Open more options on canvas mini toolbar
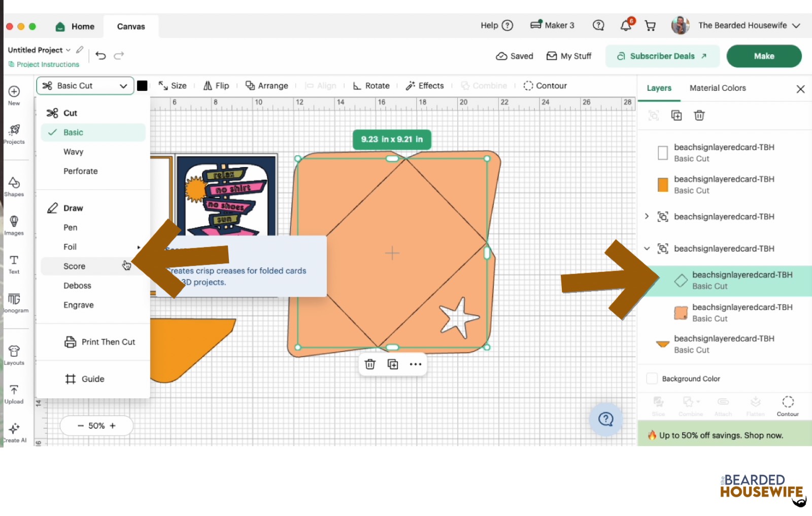 click(416, 364)
